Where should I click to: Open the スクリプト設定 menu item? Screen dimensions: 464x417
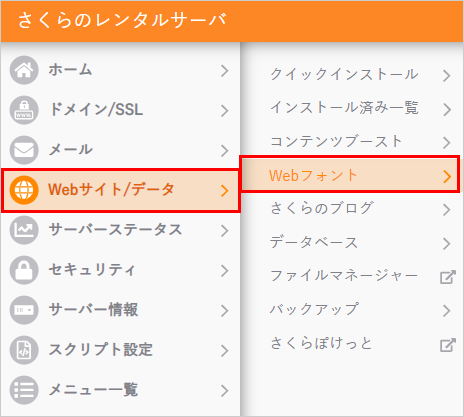pos(120,350)
